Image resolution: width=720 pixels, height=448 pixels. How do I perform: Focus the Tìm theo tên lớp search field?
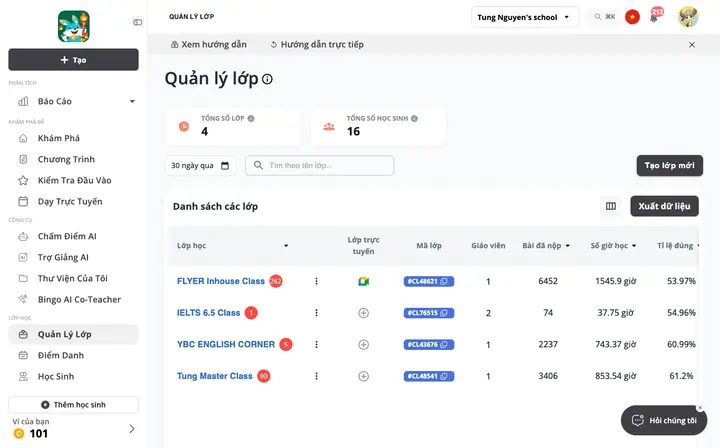(x=320, y=166)
